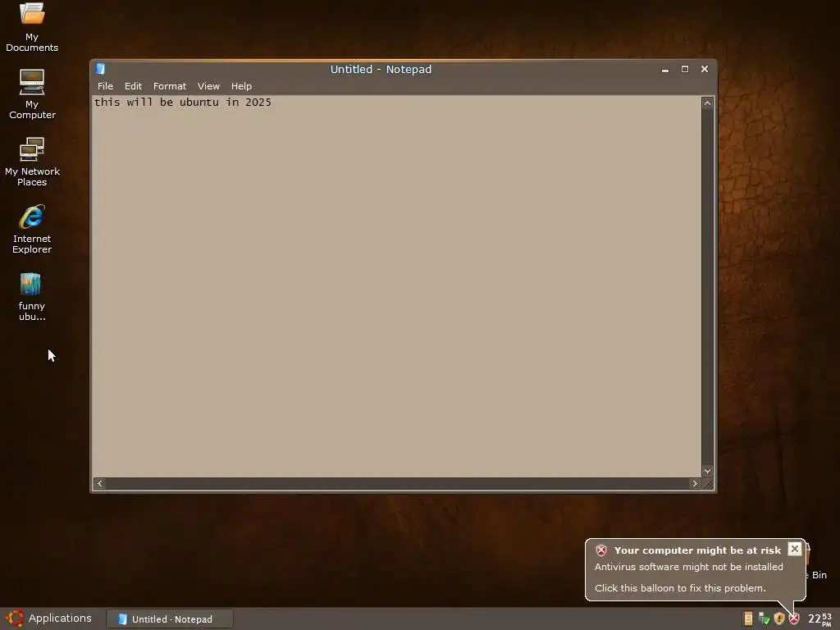840x630 pixels.
Task: Click the horizontal scrollbar right arrow
Action: coord(695,483)
